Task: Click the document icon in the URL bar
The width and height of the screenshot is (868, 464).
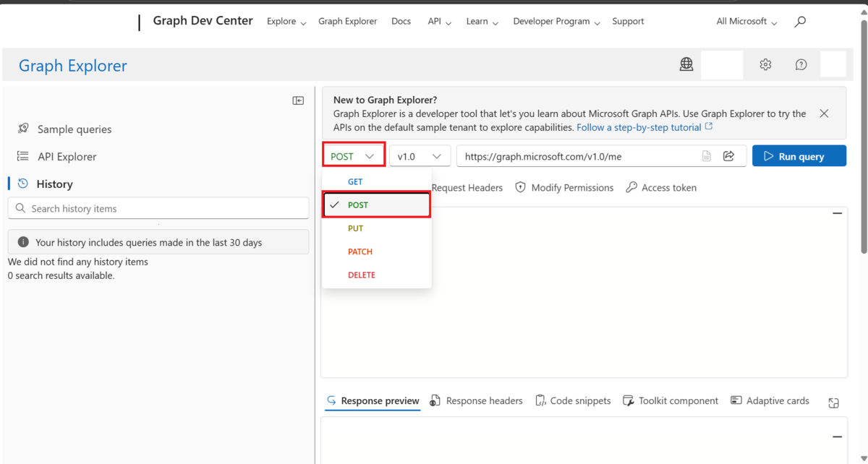Action: 707,156
